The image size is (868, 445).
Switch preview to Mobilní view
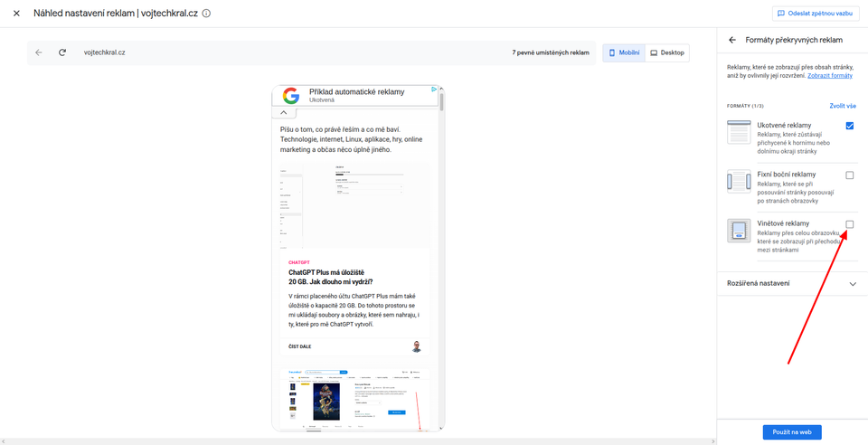624,52
